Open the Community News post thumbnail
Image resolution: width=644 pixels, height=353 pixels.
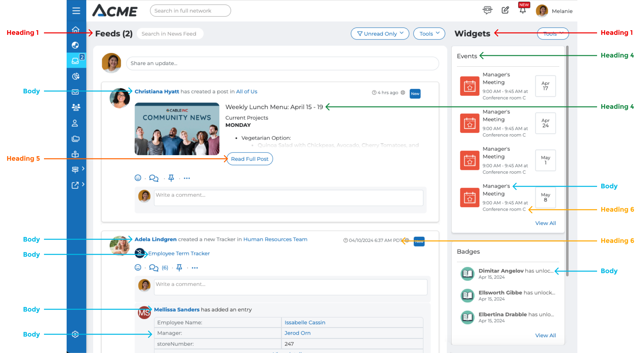point(177,129)
